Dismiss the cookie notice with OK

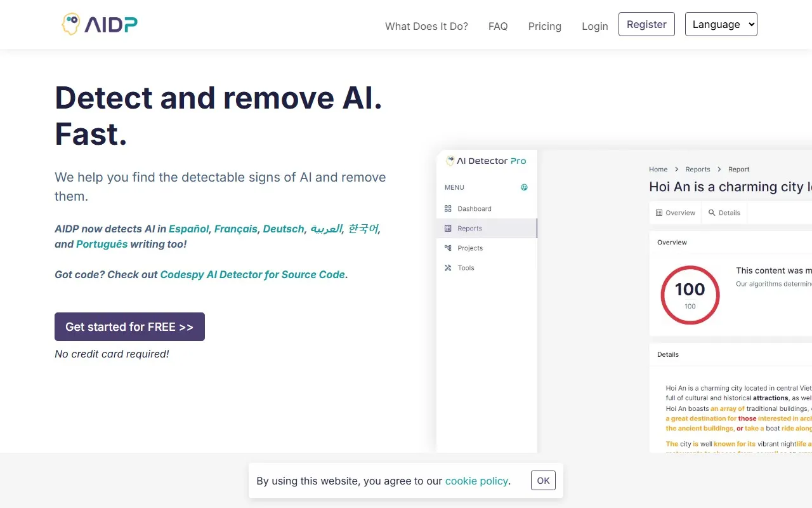click(x=543, y=481)
